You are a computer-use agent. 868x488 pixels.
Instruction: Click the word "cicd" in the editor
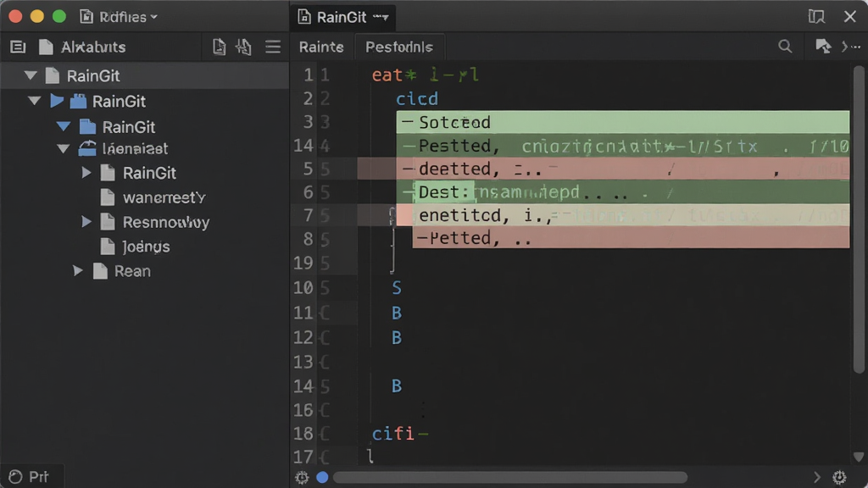coord(417,98)
